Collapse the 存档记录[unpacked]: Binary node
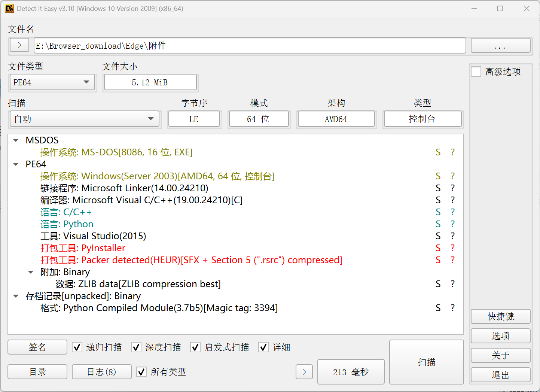This screenshot has width=540, height=392. tap(16, 296)
